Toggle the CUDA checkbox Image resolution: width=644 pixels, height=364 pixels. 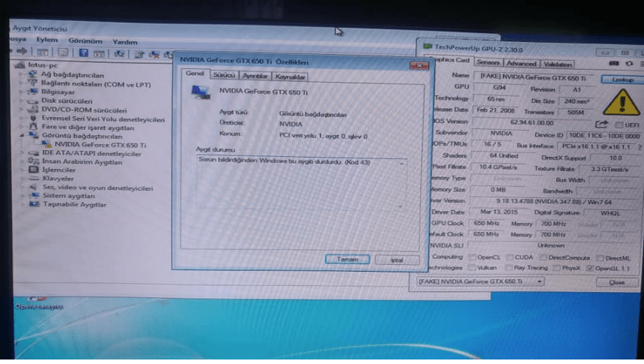click(510, 257)
